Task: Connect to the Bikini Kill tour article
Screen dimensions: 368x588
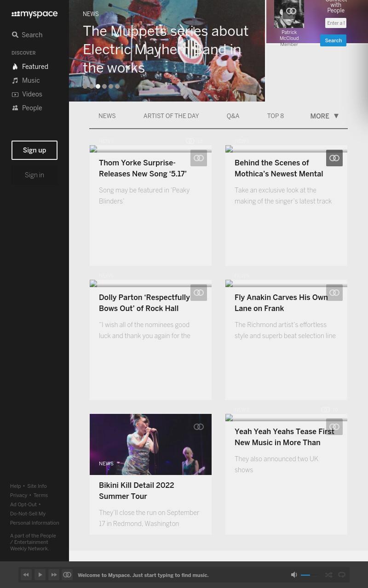Action: point(199,427)
